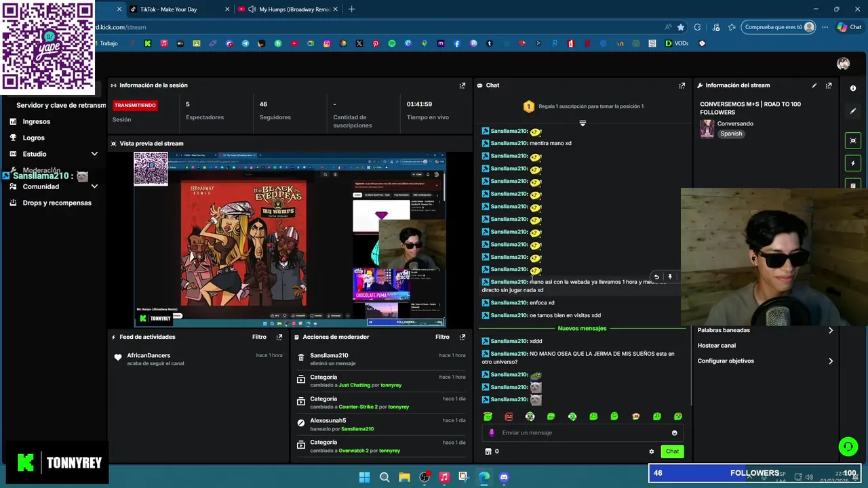Click the purple microphone icon in chat input
The width and height of the screenshot is (868, 488).
tap(492, 432)
